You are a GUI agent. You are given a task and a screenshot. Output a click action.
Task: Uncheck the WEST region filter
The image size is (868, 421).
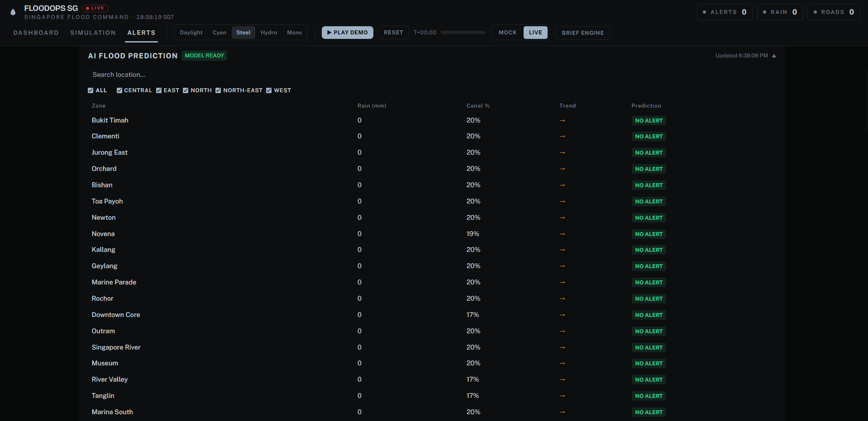[269, 90]
